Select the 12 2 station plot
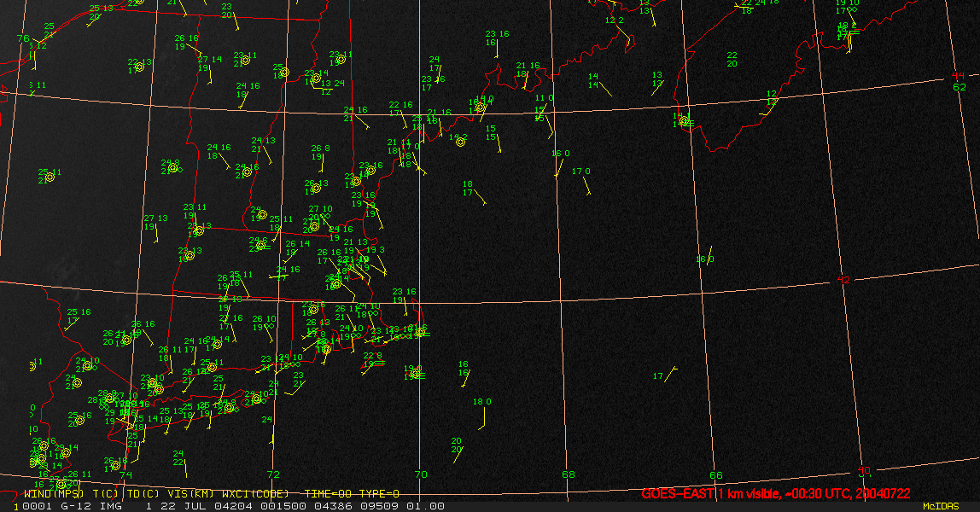This screenshot has height=512, width=980. [619, 33]
